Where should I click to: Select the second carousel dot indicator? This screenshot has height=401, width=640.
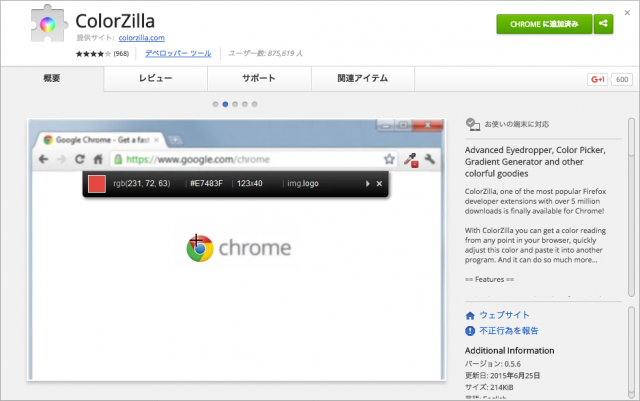coord(225,103)
